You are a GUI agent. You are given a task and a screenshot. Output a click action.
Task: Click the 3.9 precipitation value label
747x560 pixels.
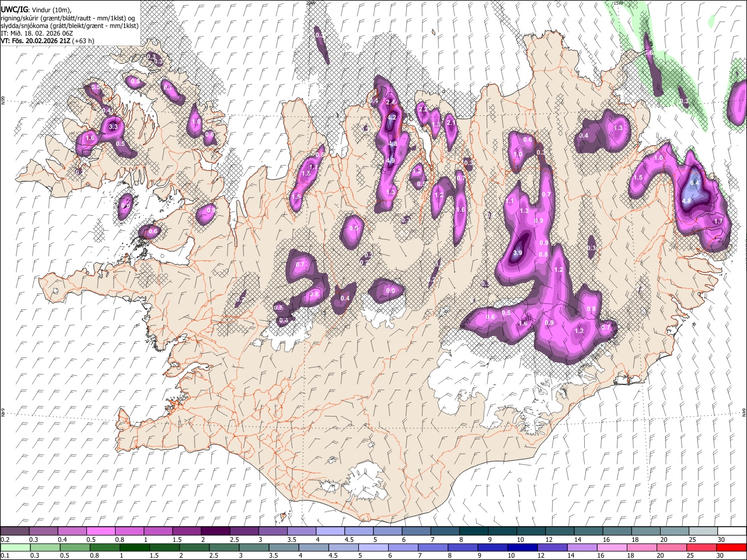click(x=517, y=253)
